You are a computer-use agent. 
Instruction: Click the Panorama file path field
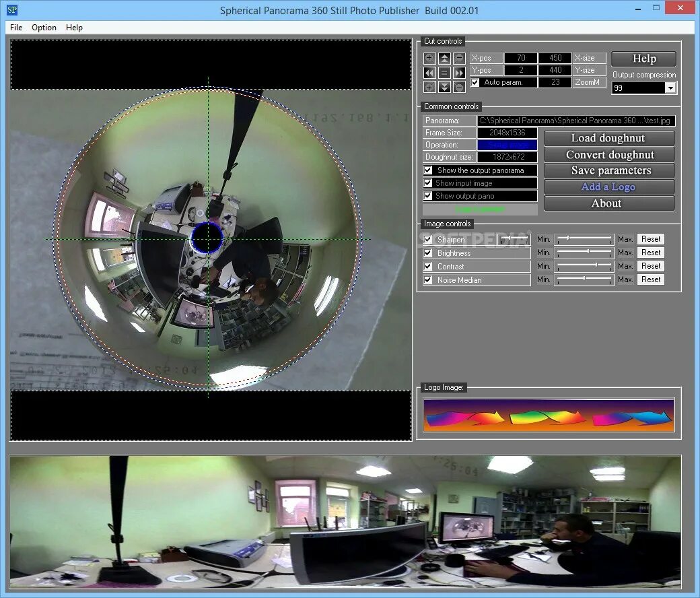576,121
